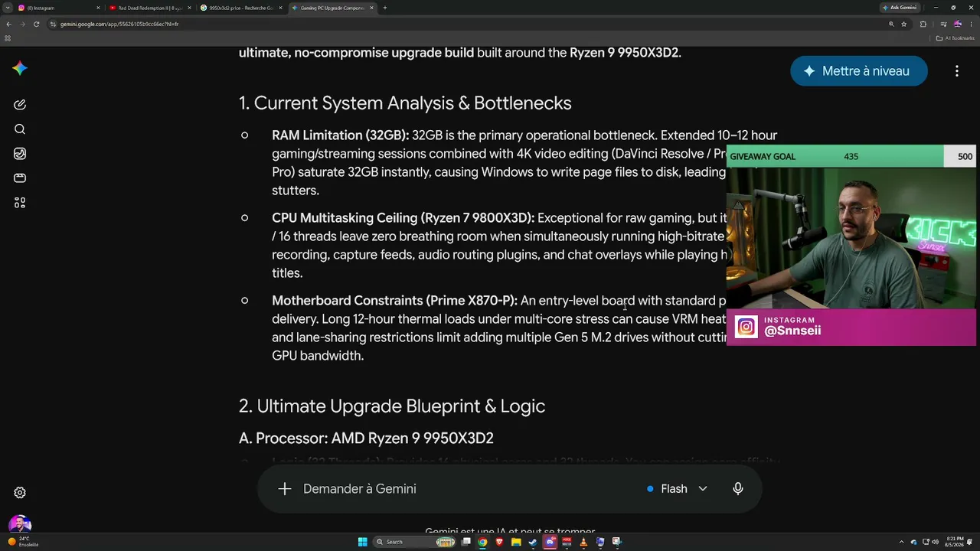Click "Motherboard Constraints (Prime X870-P):" text

click(395, 301)
